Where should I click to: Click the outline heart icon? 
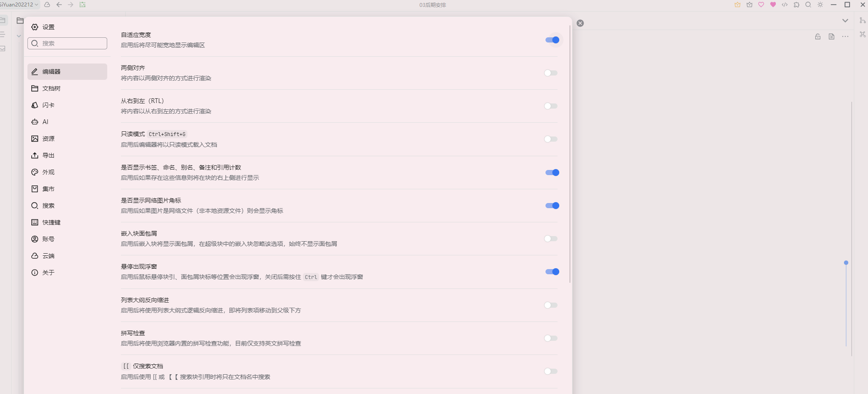tap(761, 5)
